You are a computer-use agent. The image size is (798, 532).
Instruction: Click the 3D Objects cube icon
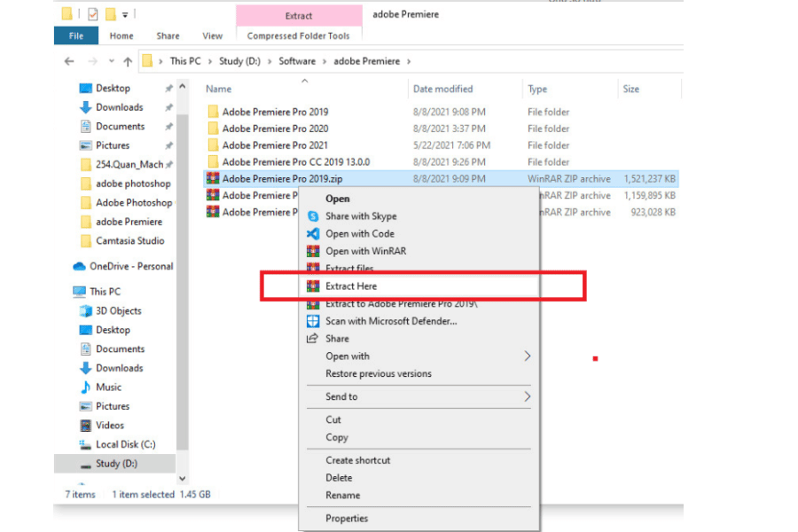(86, 311)
